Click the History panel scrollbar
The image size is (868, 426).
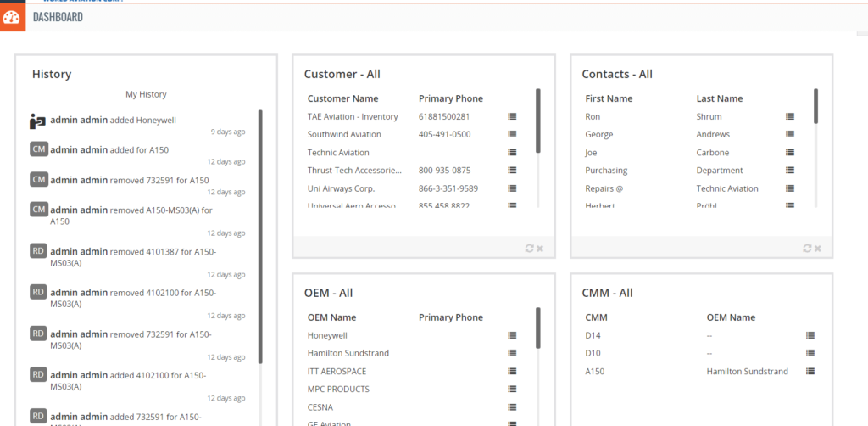(260, 237)
